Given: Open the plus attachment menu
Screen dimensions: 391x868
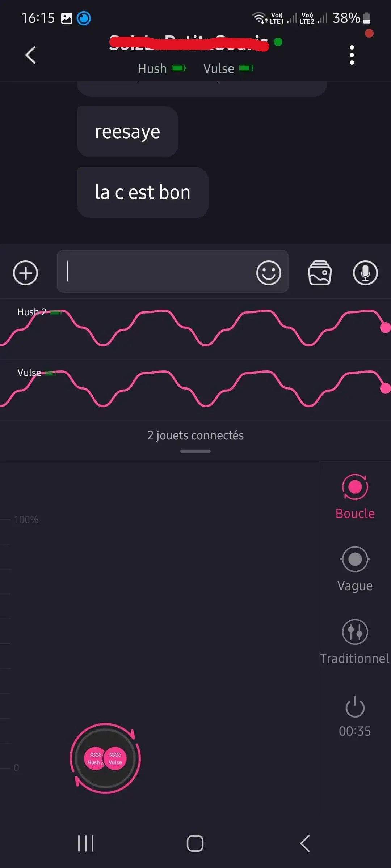Looking at the screenshot, I should [25, 273].
